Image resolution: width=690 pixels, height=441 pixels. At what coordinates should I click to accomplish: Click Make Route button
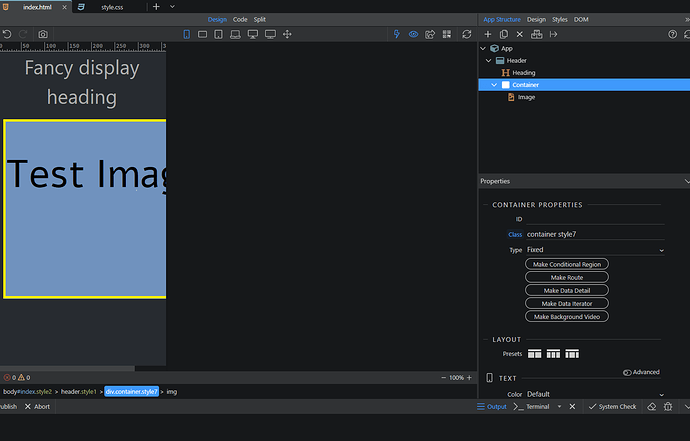coord(567,277)
